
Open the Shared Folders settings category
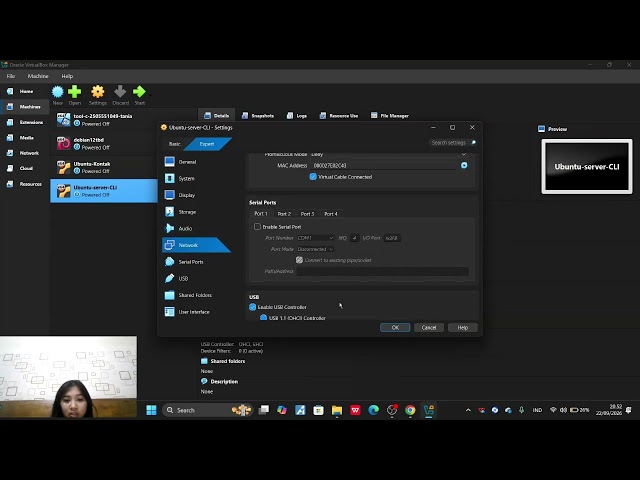(195, 295)
